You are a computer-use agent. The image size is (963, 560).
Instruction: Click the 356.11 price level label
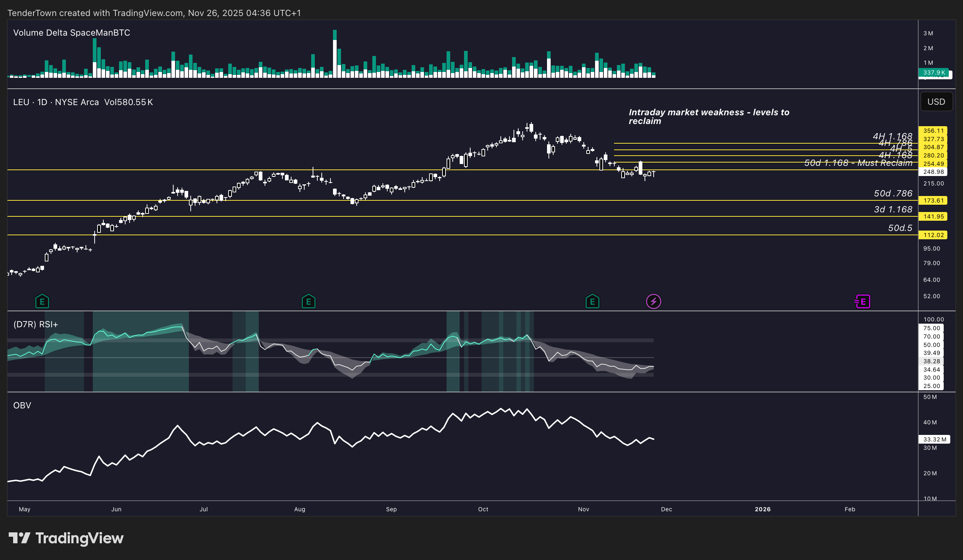pyautogui.click(x=933, y=131)
